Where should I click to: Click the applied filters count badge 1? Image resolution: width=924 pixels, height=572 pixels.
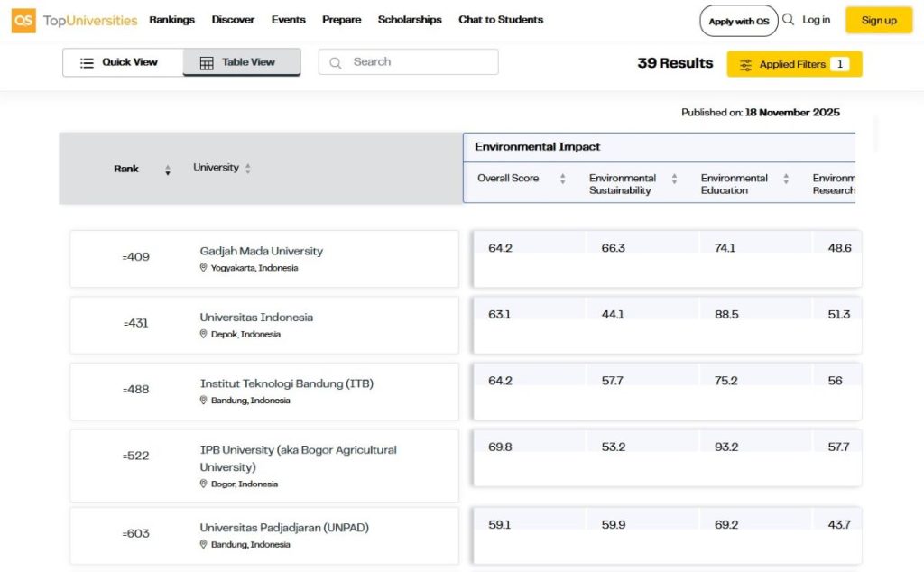(x=840, y=64)
